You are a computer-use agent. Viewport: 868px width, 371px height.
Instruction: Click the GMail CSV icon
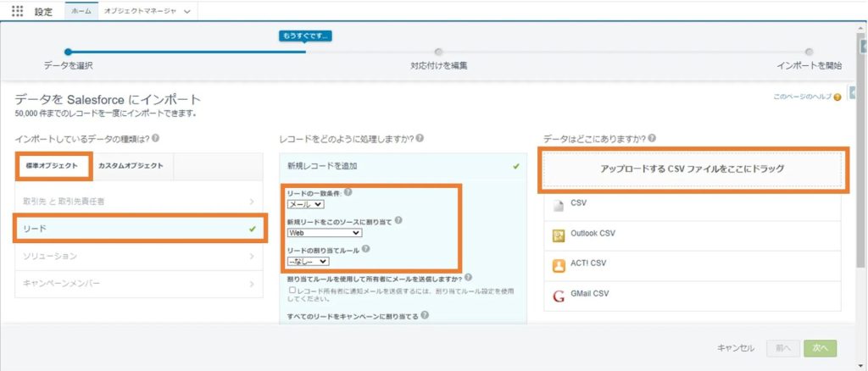[558, 296]
